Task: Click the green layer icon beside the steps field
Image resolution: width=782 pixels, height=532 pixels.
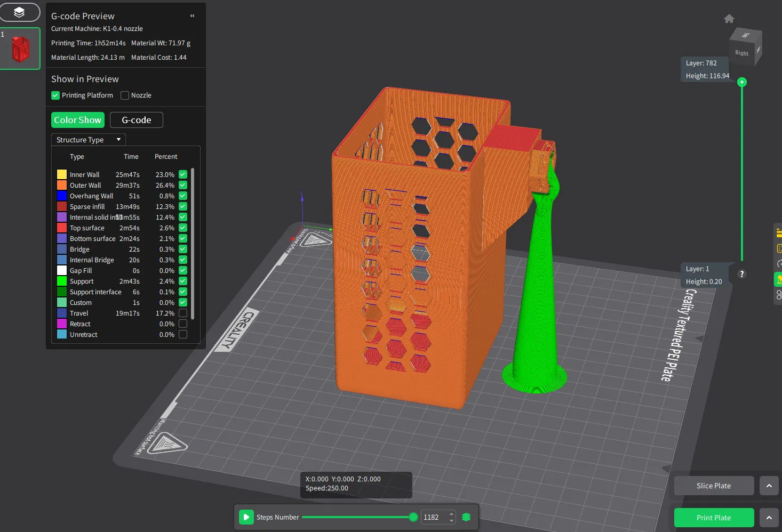Action: pos(466,517)
